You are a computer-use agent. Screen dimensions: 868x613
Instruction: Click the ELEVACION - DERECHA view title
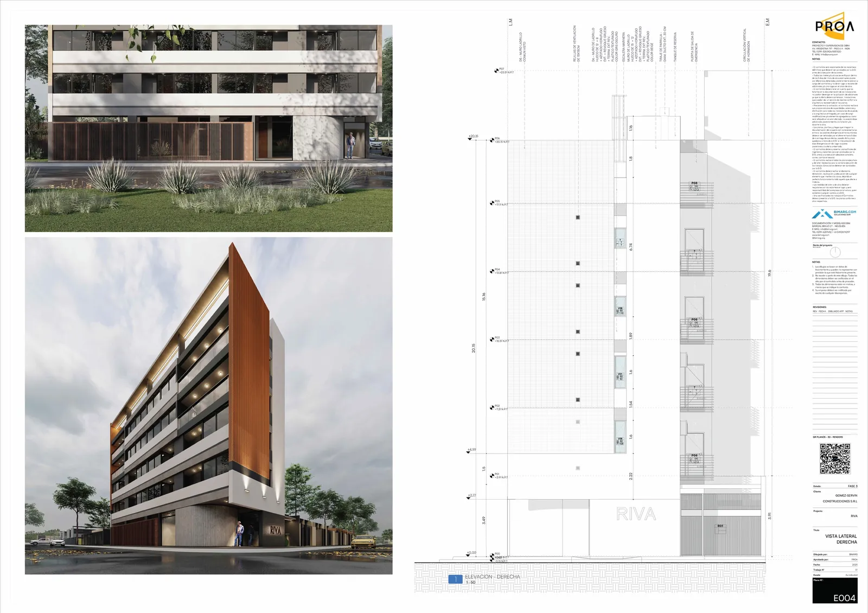pyautogui.click(x=492, y=577)
